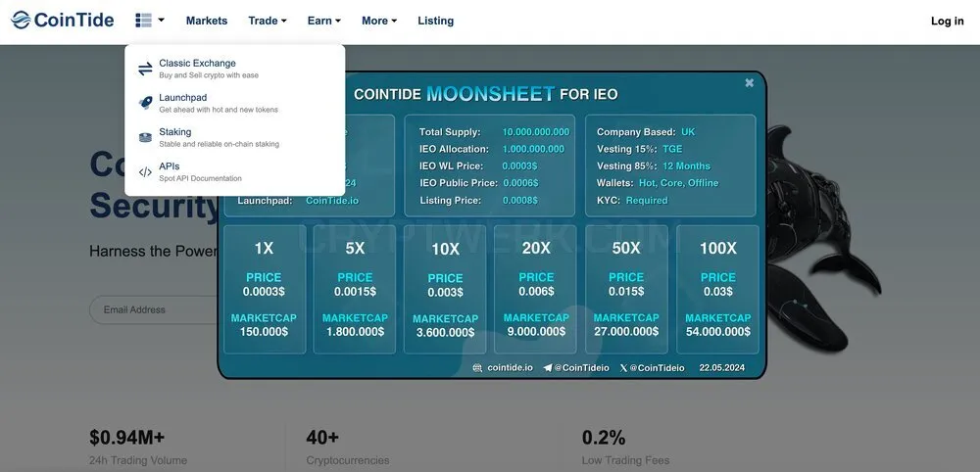Image resolution: width=980 pixels, height=472 pixels.
Task: Click the Vesting 15% TGE value
Action: coord(672,149)
